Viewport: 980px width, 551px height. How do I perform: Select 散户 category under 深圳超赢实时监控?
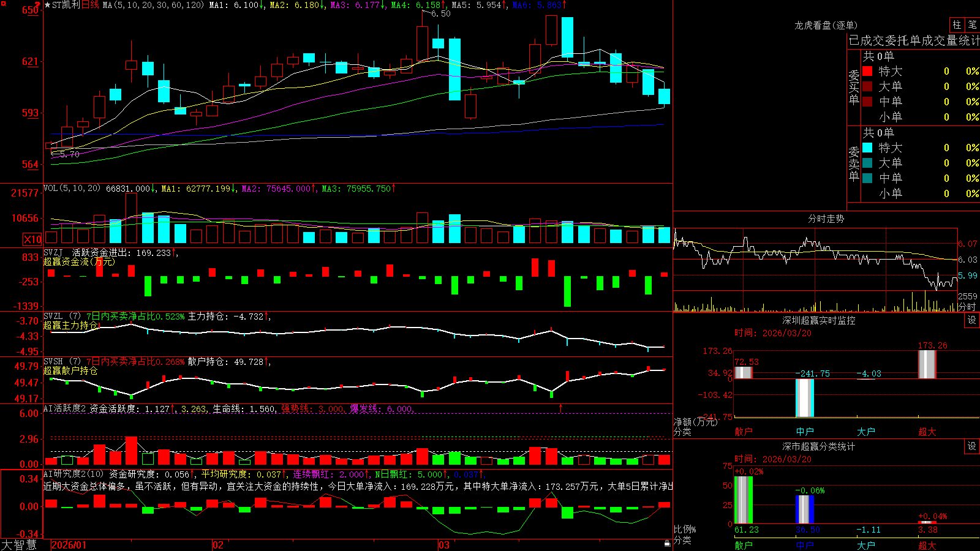(744, 432)
